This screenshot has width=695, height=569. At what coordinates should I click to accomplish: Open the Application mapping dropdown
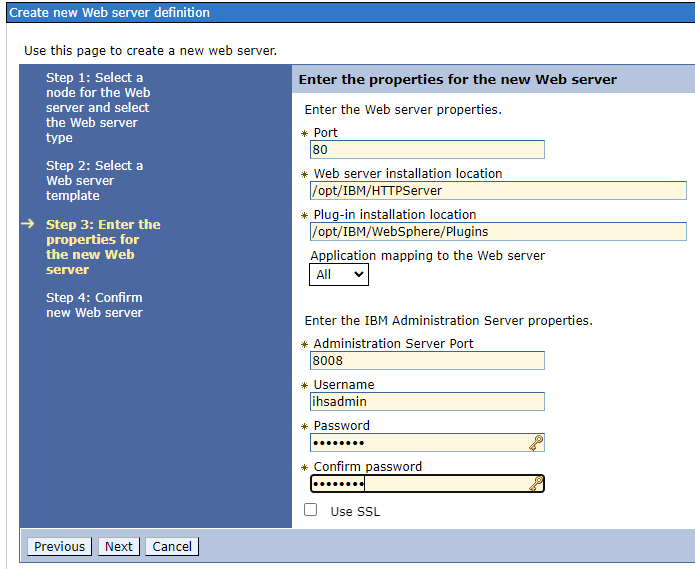coord(339,274)
